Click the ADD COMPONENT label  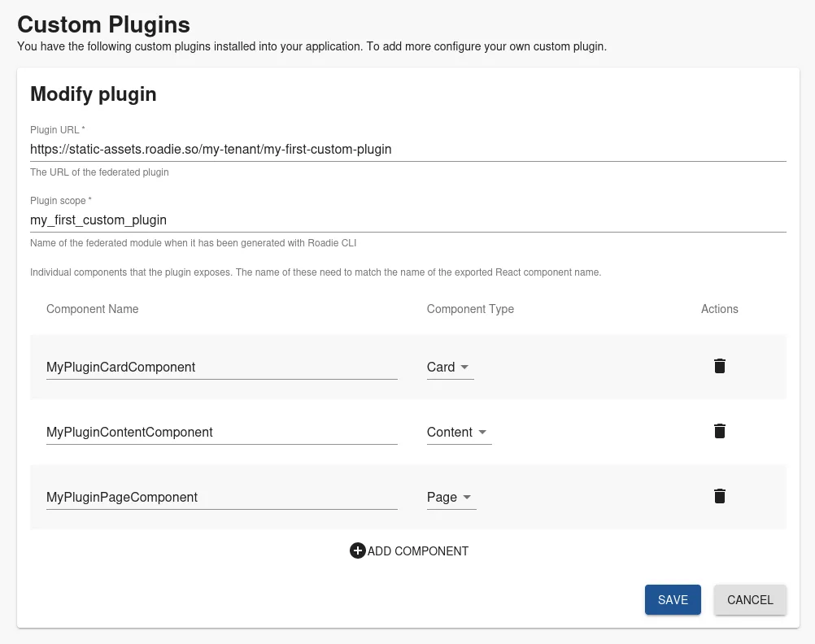[x=417, y=550]
